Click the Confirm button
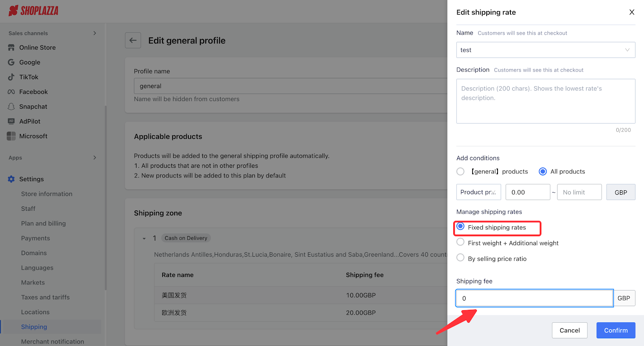Viewport: 644px width, 346px height. click(615, 330)
